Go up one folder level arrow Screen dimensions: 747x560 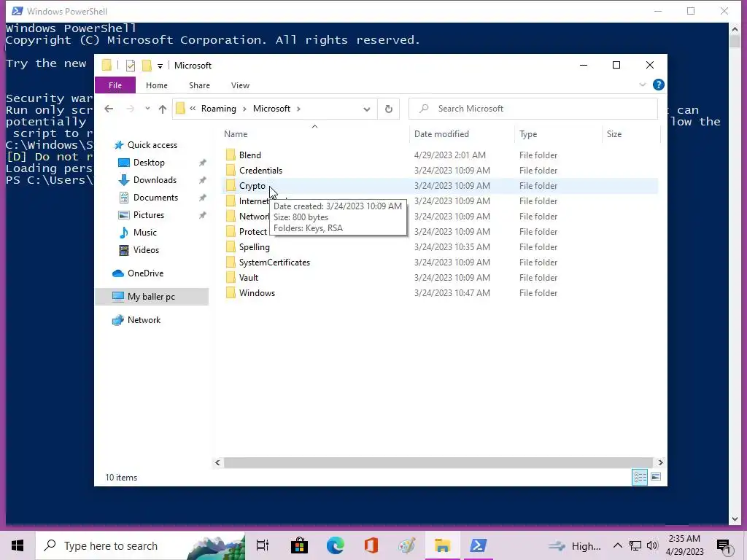pyautogui.click(x=163, y=109)
